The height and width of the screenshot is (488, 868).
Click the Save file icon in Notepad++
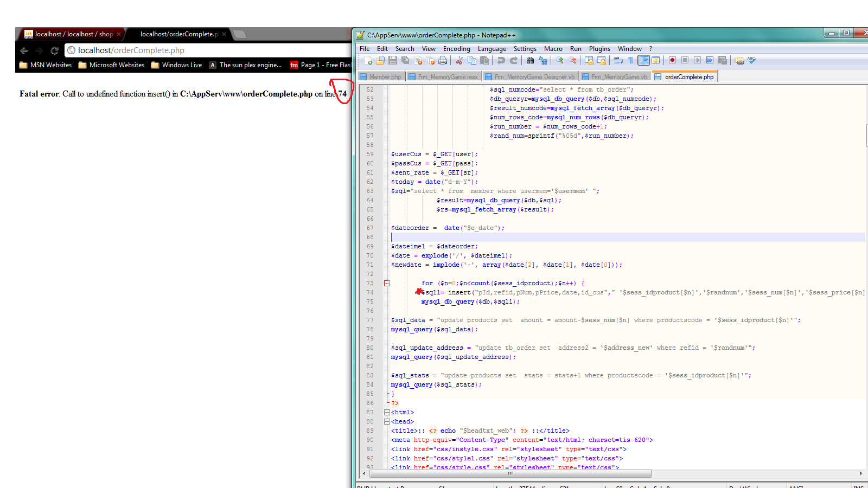393,60
